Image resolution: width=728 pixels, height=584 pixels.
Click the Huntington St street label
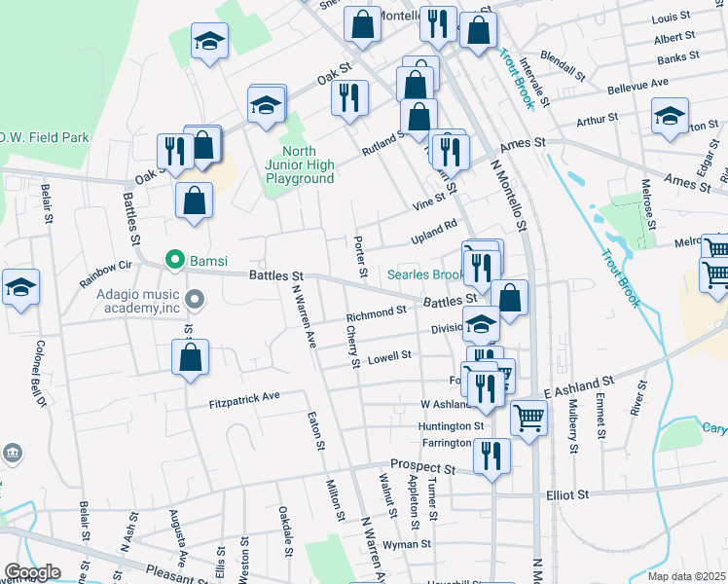[451, 426]
